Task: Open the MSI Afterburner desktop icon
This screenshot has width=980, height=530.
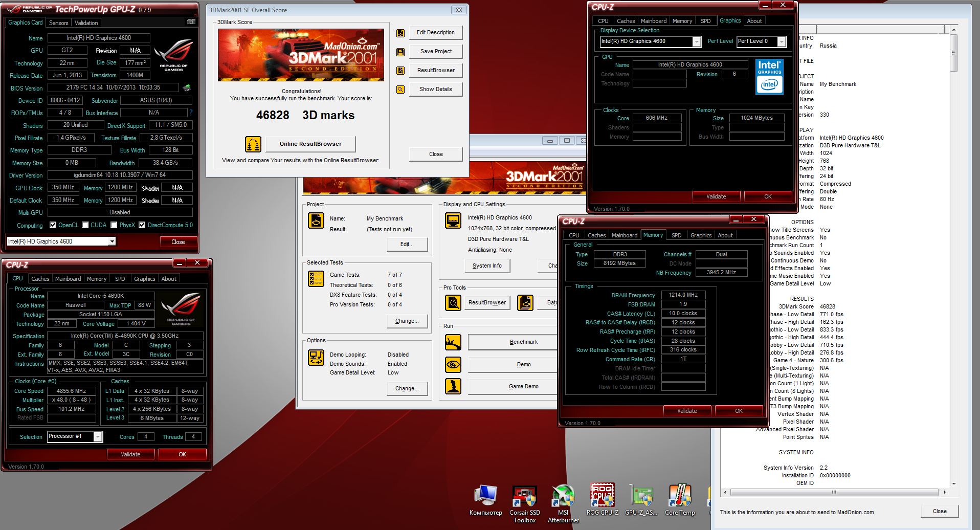Action: 563,504
